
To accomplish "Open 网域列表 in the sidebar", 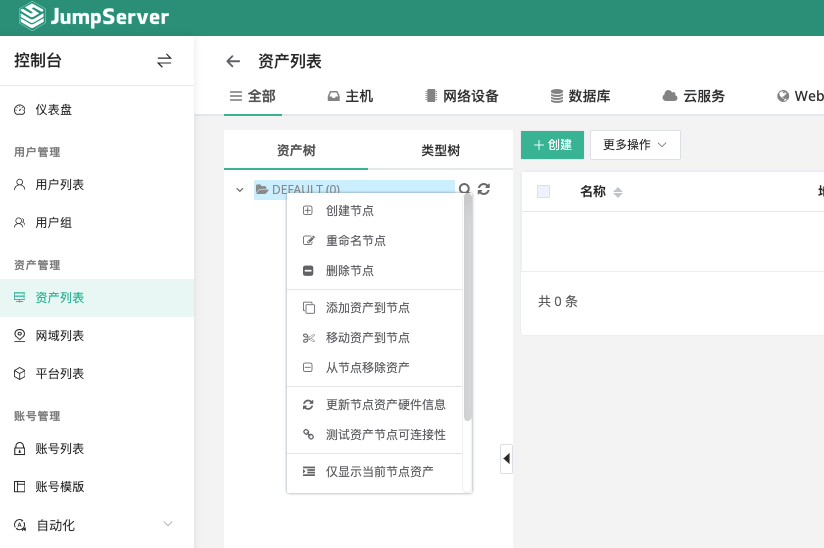I will 59,336.
